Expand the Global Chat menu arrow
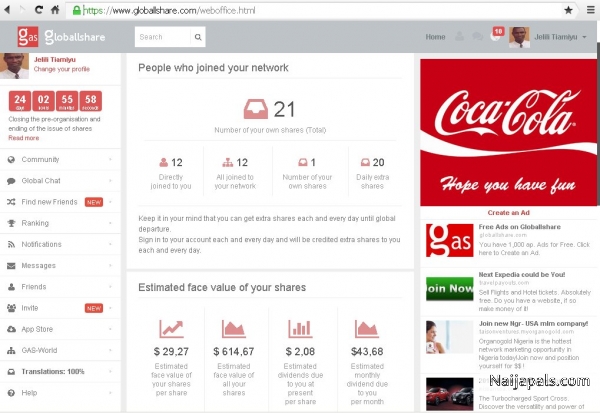Image resolution: width=600 pixels, height=413 pixels. click(x=111, y=180)
